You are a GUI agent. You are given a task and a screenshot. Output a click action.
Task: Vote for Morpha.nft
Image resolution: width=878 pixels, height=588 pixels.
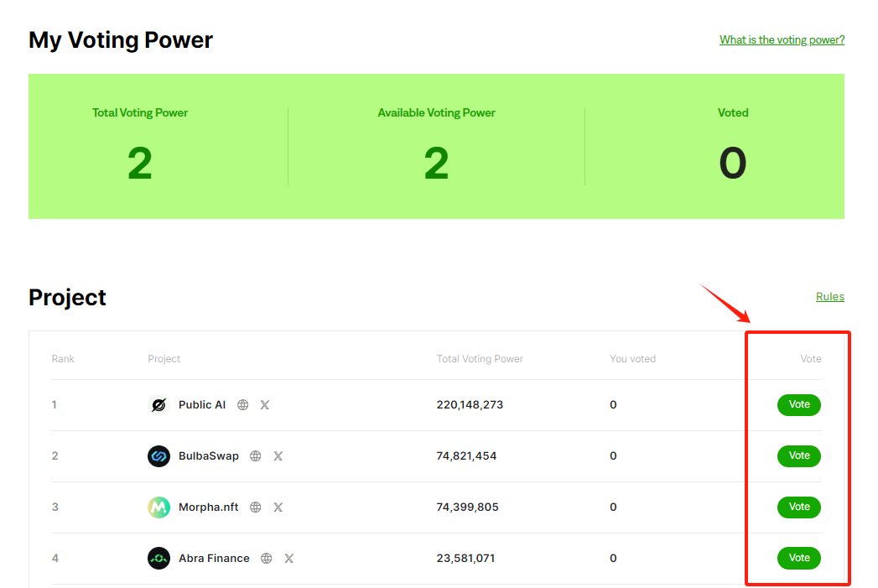pos(799,507)
